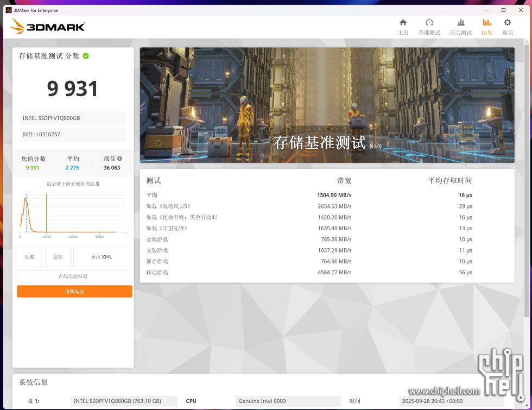Viewport: 532px width, 410px height.
Task: Click the 系统信息 section heading
Action: 33,382
